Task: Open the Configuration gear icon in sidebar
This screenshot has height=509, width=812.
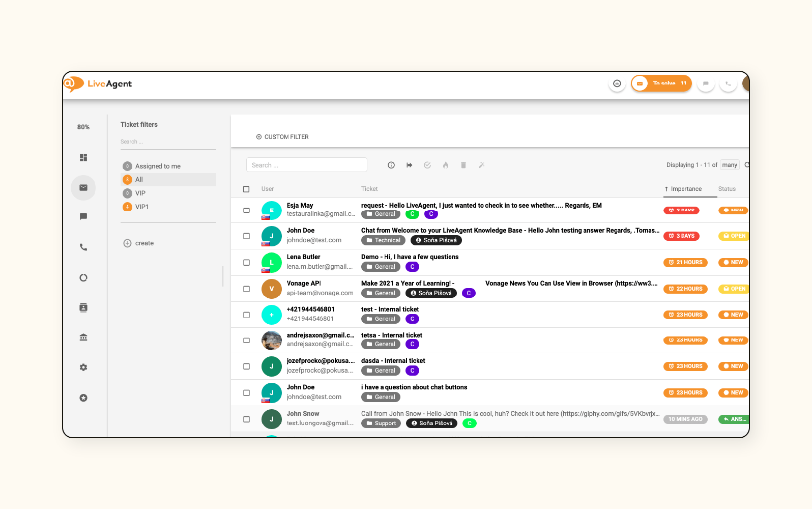Action: [83, 367]
